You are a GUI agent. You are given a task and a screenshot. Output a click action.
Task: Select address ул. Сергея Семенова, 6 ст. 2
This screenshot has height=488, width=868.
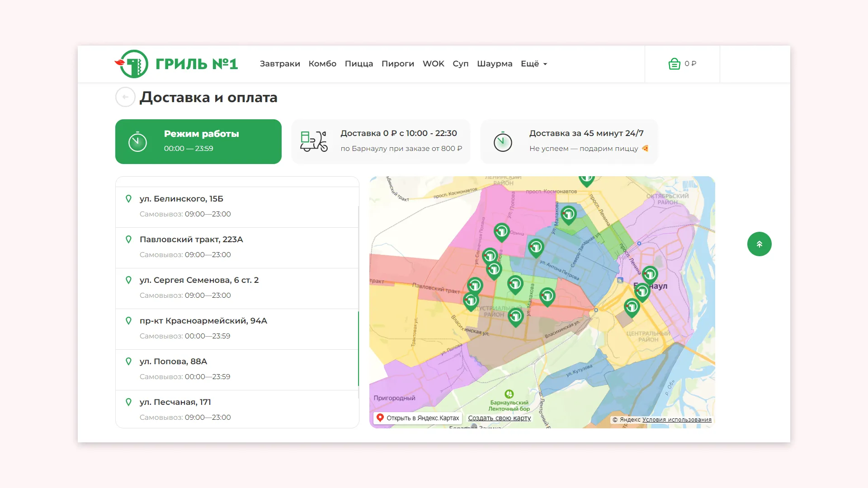click(x=237, y=288)
